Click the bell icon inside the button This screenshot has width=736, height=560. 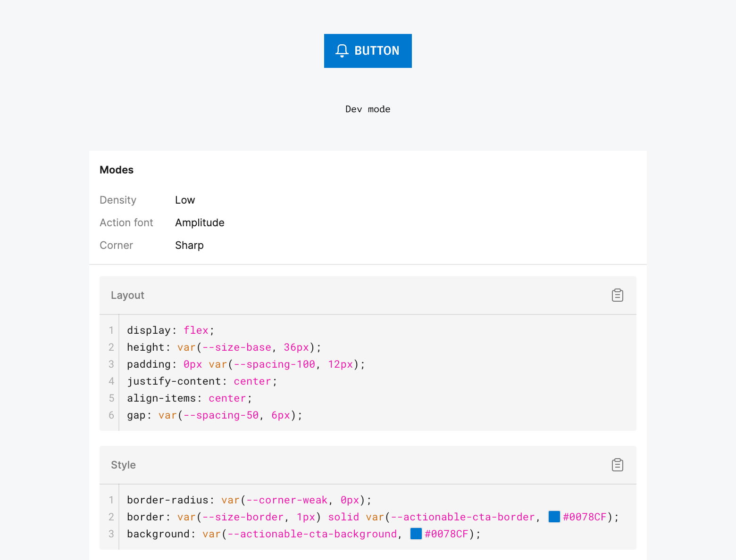(342, 50)
